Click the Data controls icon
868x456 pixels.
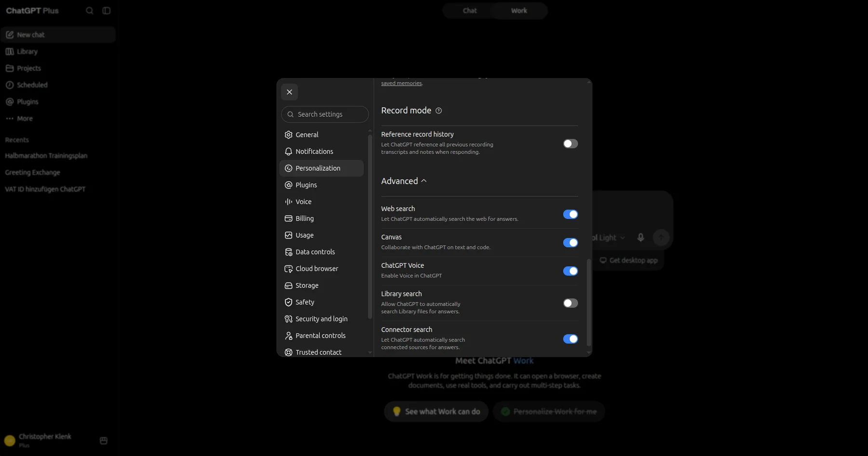pyautogui.click(x=288, y=252)
